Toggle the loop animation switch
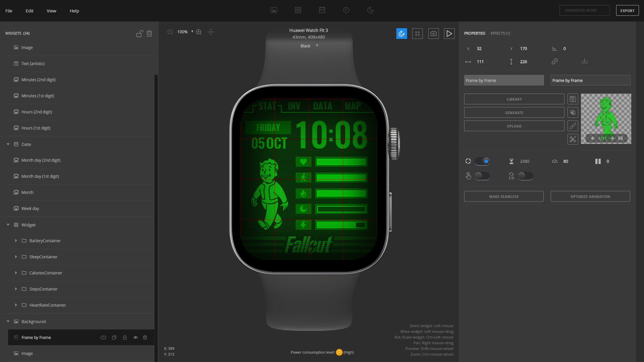 click(x=482, y=161)
